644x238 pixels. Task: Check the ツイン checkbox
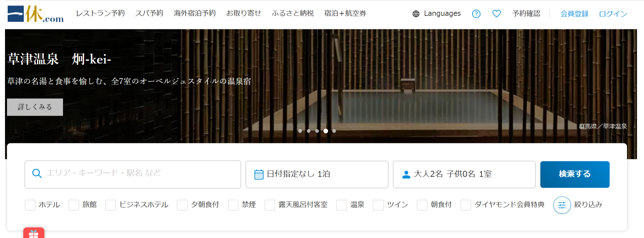pos(378,205)
